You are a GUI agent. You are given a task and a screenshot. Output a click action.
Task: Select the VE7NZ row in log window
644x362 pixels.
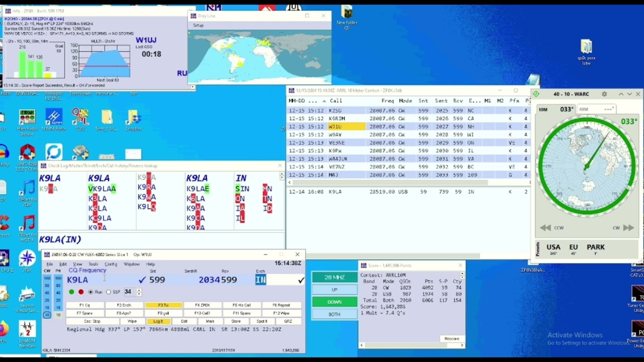pos(408,167)
